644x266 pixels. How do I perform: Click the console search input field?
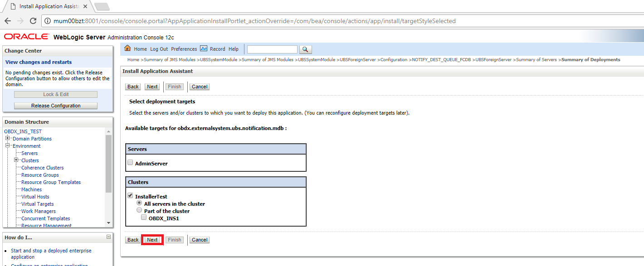[x=272, y=49]
